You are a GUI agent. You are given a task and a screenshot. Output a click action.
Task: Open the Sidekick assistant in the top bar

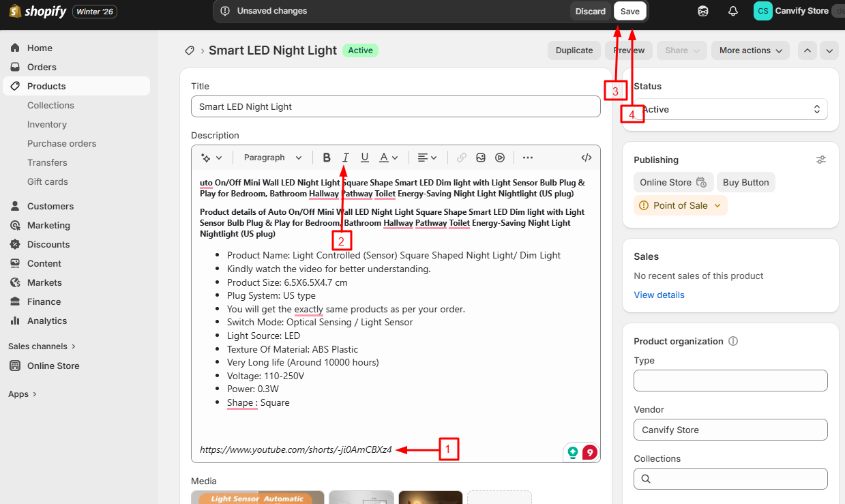tap(702, 11)
